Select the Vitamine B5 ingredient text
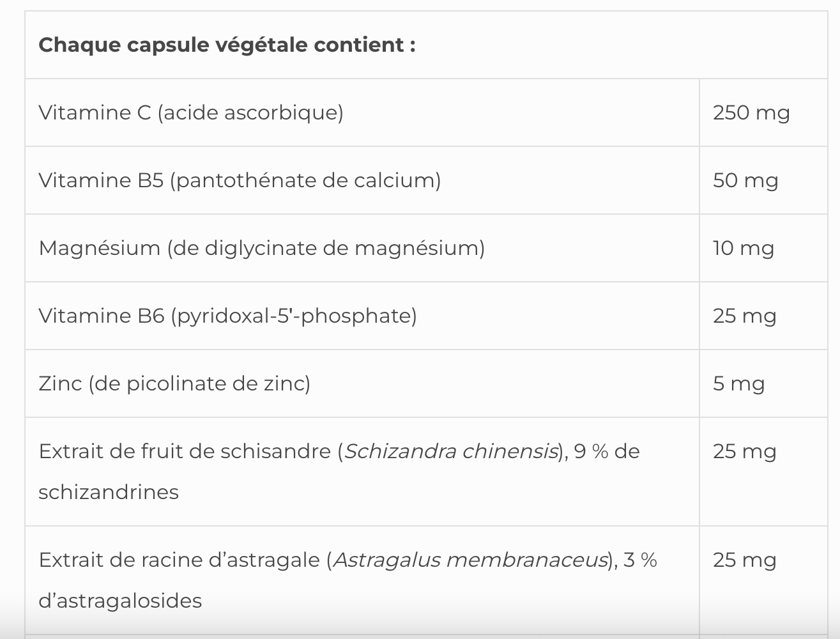 coord(240,180)
